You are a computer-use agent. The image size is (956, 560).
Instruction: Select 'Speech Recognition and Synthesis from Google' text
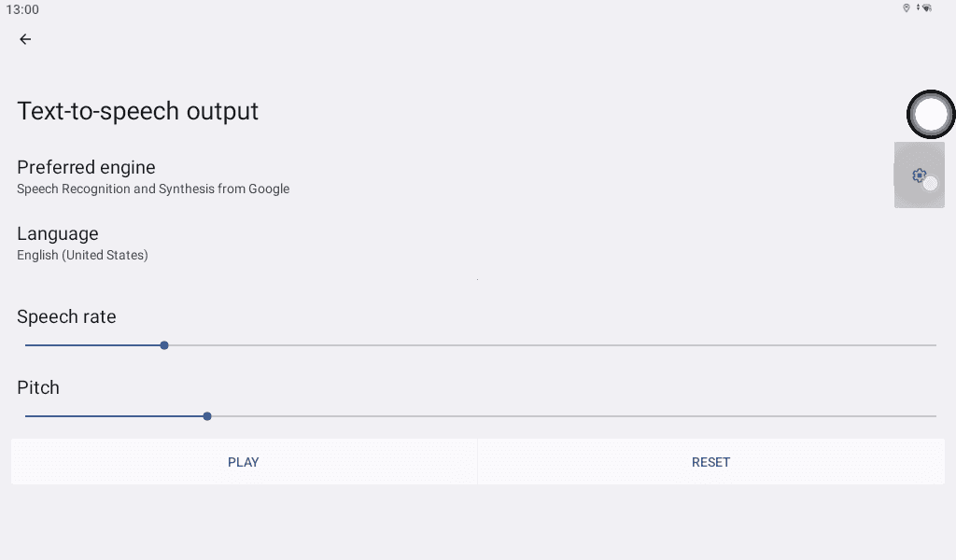pyautogui.click(x=153, y=189)
